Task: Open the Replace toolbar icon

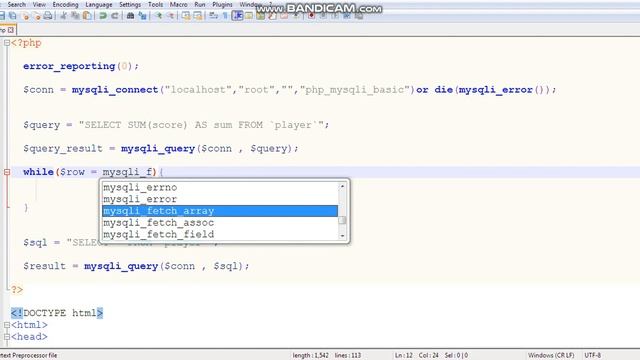Action: [142, 16]
